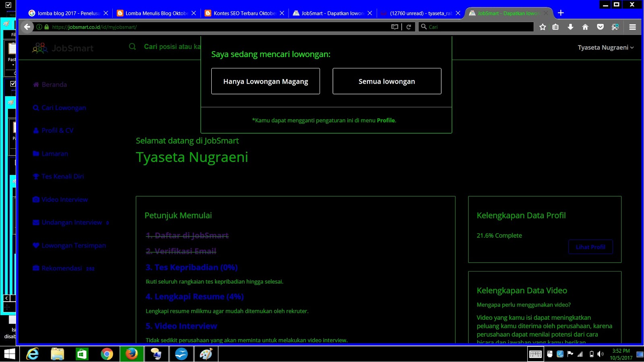
Task: Launch Internet Explorer from the taskbar
Action: coord(33,354)
